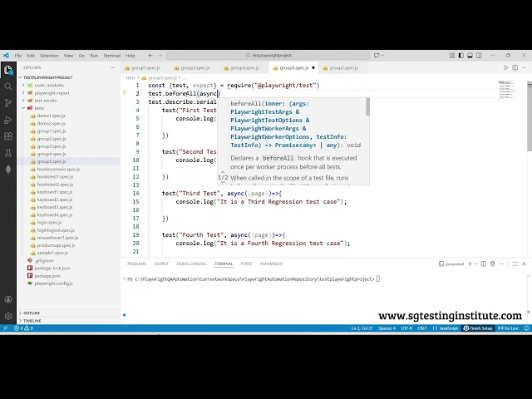
Task: Click errors and warnings count in status bar
Action: (24, 328)
